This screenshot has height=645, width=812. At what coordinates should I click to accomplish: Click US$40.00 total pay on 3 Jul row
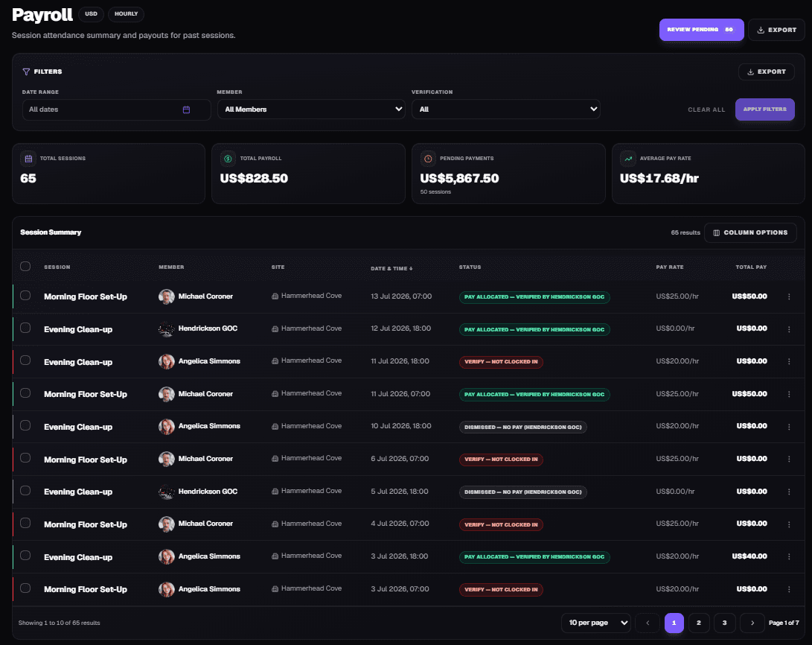point(749,556)
